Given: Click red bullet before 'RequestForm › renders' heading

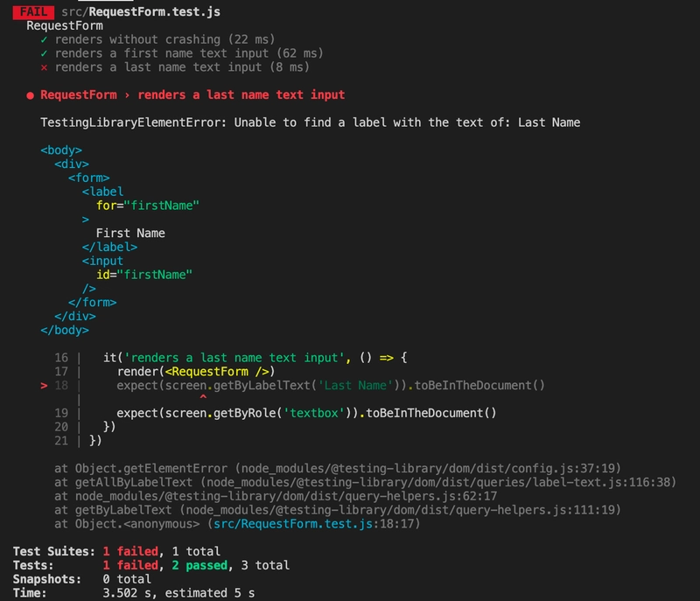Looking at the screenshot, I should coord(31,94).
